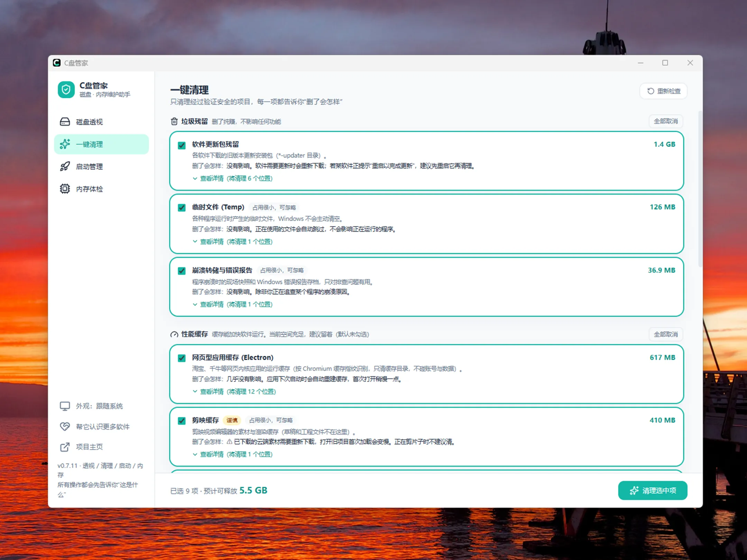Screen dimensions: 747x560
Task: Click the rocket icon for 启动管理
Action: 65,167
